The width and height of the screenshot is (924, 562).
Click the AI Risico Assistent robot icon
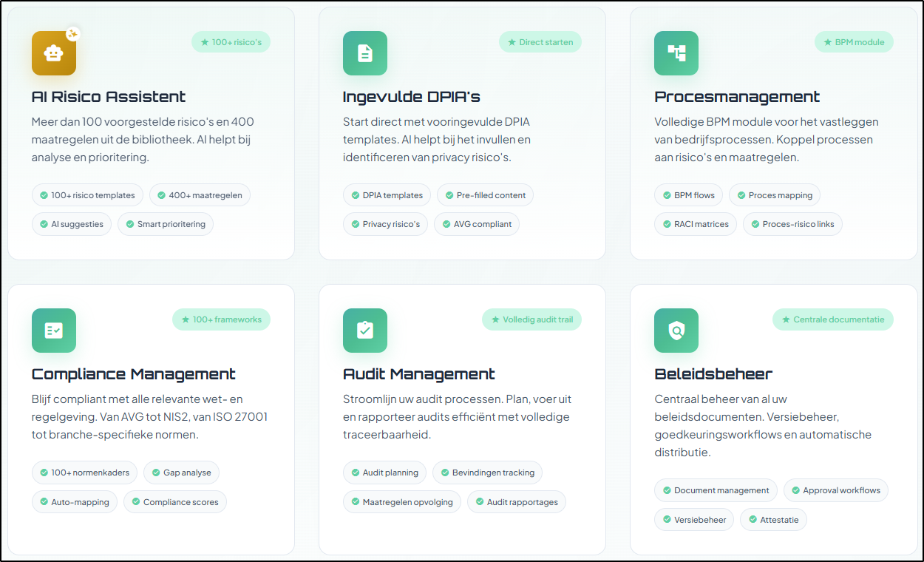pos(53,53)
